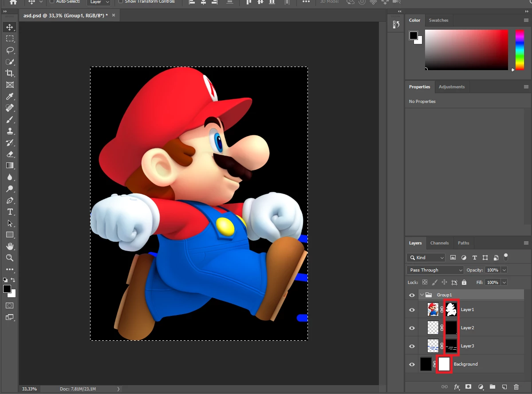
Task: Select the Pen tool
Action: 10,200
